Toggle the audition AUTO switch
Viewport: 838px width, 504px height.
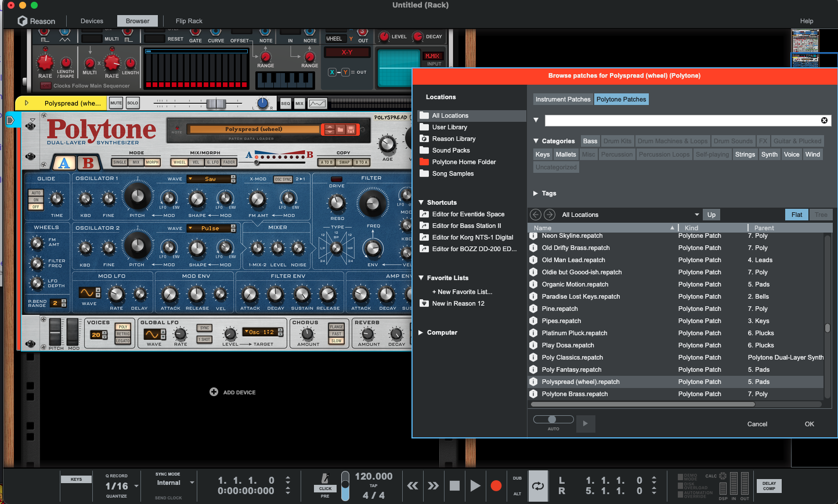pyautogui.click(x=553, y=419)
